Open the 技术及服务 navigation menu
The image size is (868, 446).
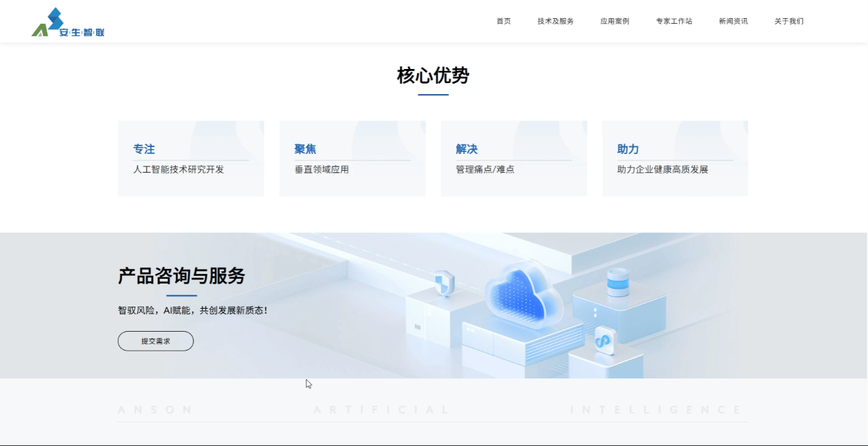point(554,21)
